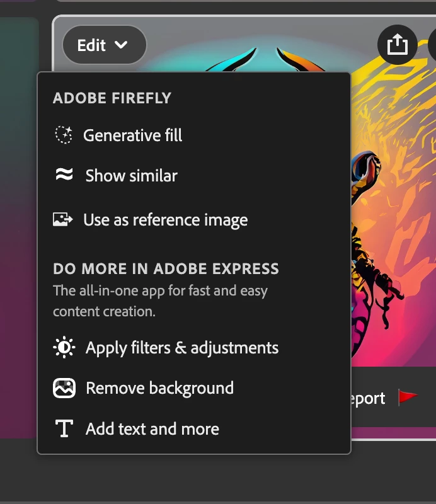Click the all-in-one app description text
This screenshot has height=504, width=436.
pos(160,301)
